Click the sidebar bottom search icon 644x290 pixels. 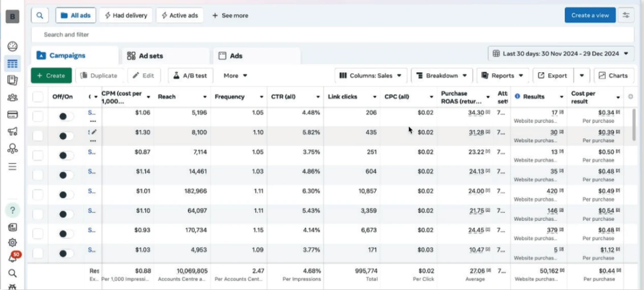[x=13, y=273]
